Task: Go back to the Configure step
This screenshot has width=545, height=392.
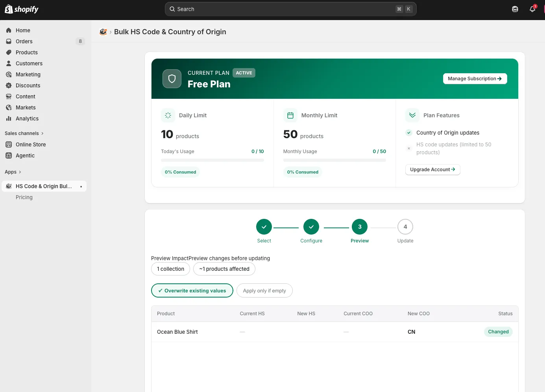Action: coord(311,227)
